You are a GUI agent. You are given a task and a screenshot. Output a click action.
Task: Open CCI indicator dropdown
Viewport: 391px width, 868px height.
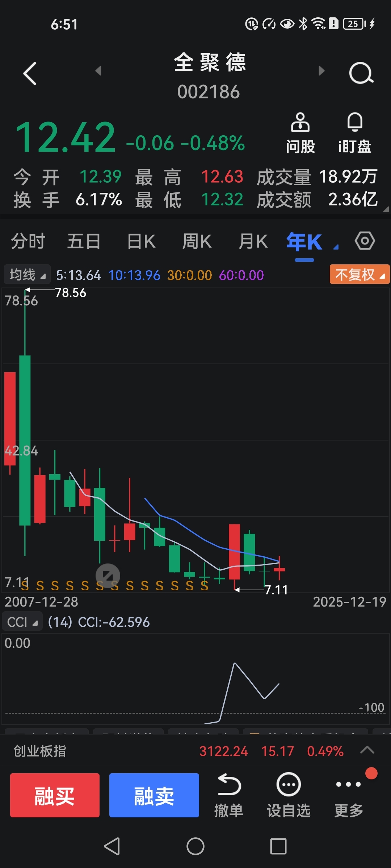pyautogui.click(x=22, y=622)
